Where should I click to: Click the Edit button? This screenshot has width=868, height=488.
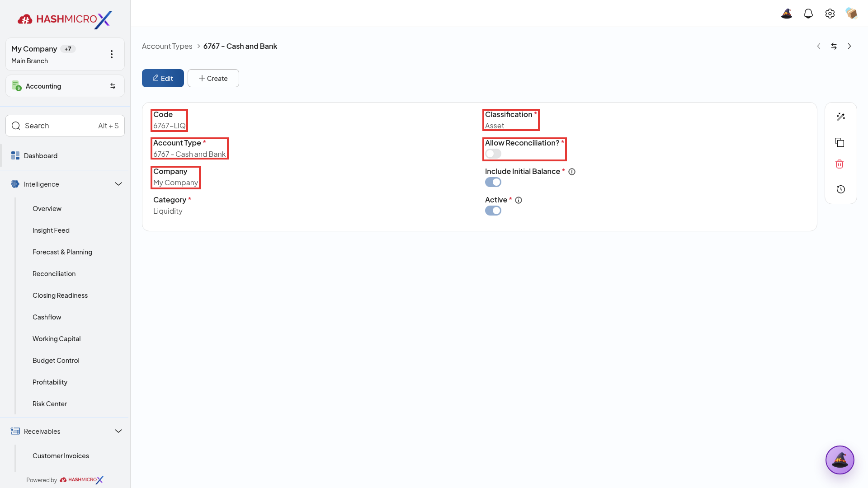coord(163,78)
